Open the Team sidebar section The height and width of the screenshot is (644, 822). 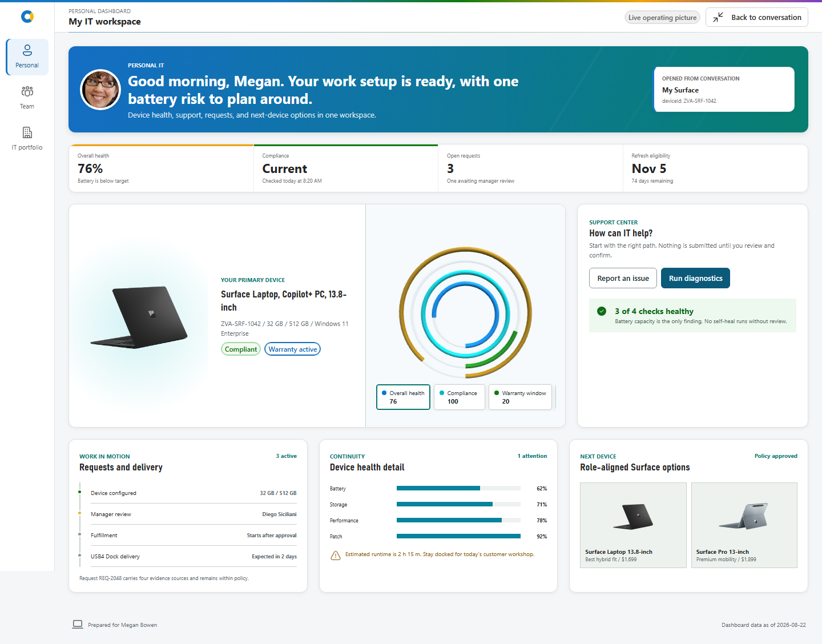pos(27,98)
